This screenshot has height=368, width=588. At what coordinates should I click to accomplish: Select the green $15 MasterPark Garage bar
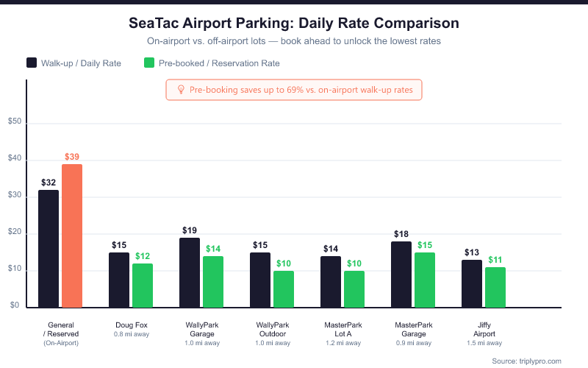click(x=425, y=280)
